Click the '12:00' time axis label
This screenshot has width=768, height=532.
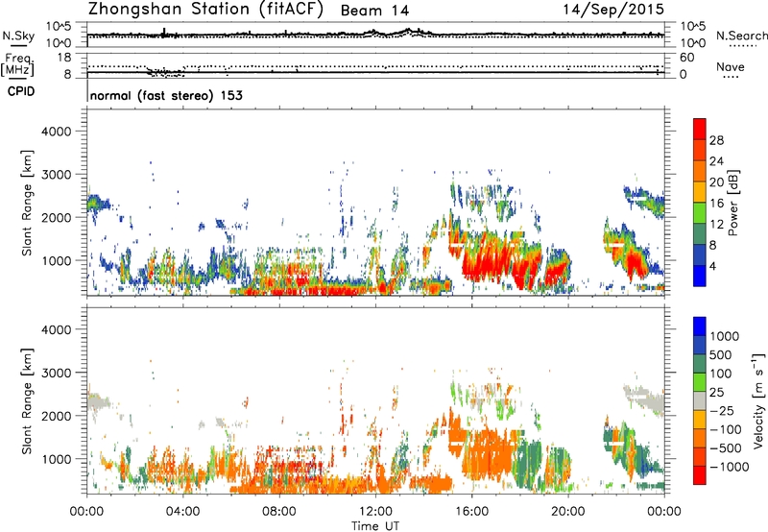375,512
